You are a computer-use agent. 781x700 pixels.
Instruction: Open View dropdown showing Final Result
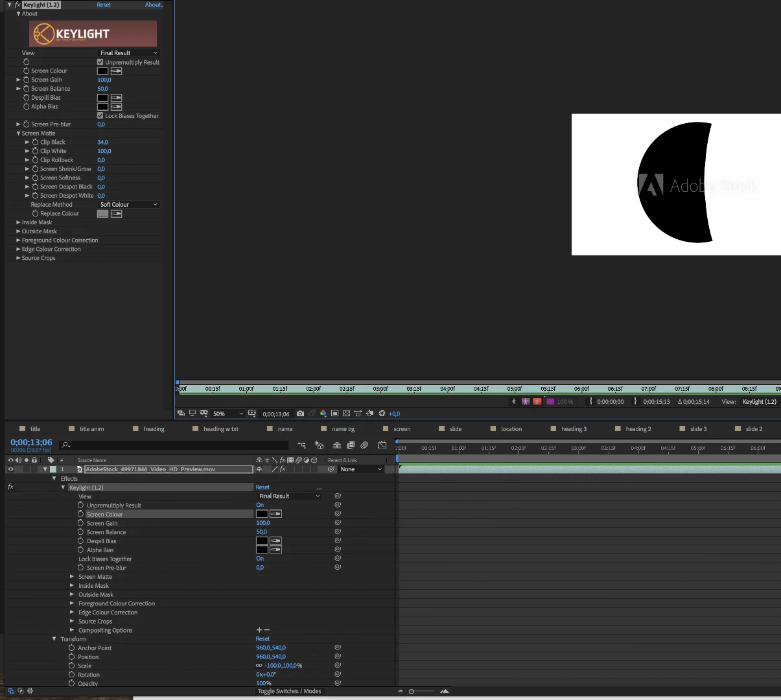(x=128, y=53)
